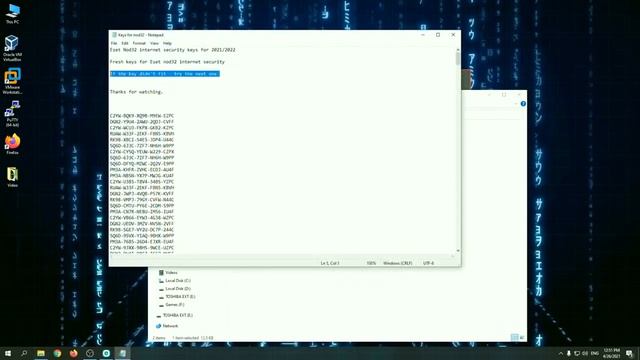Open network status tray icon

tap(577, 353)
